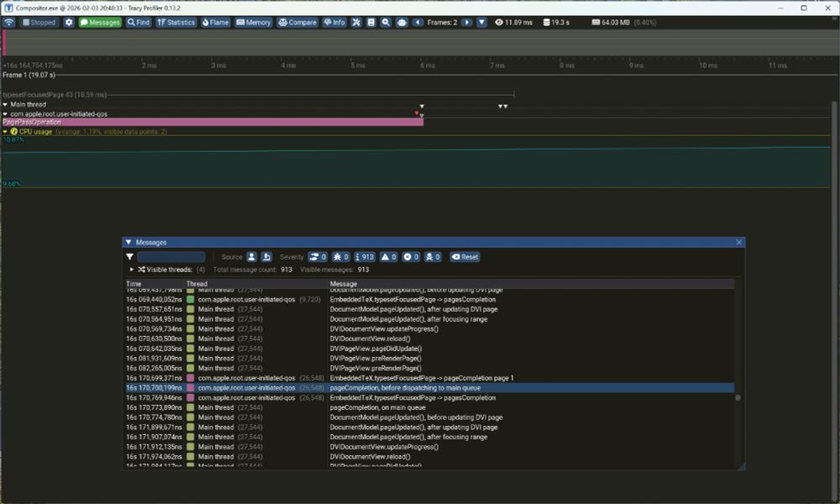The image size is (840, 504).
Task: Click the Find button
Action: 139,23
